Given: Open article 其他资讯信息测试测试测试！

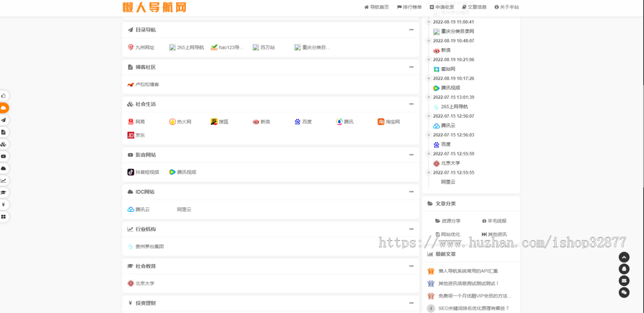Looking at the screenshot, I should (x=469, y=283).
